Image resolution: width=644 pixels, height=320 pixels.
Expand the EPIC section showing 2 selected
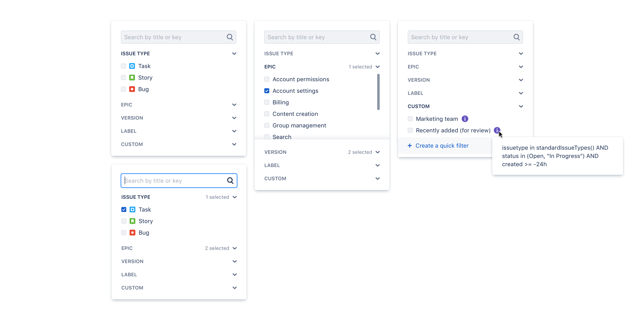234,248
